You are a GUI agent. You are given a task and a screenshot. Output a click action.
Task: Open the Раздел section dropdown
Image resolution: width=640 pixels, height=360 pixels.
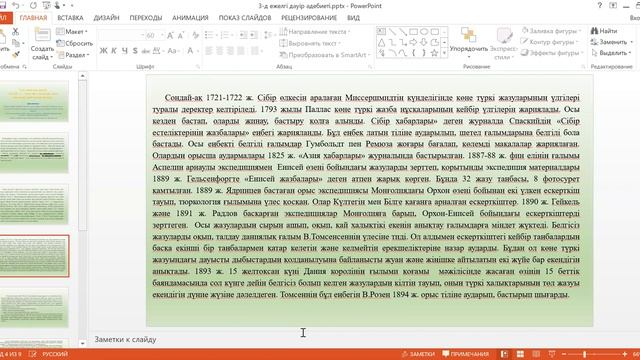tap(73, 55)
